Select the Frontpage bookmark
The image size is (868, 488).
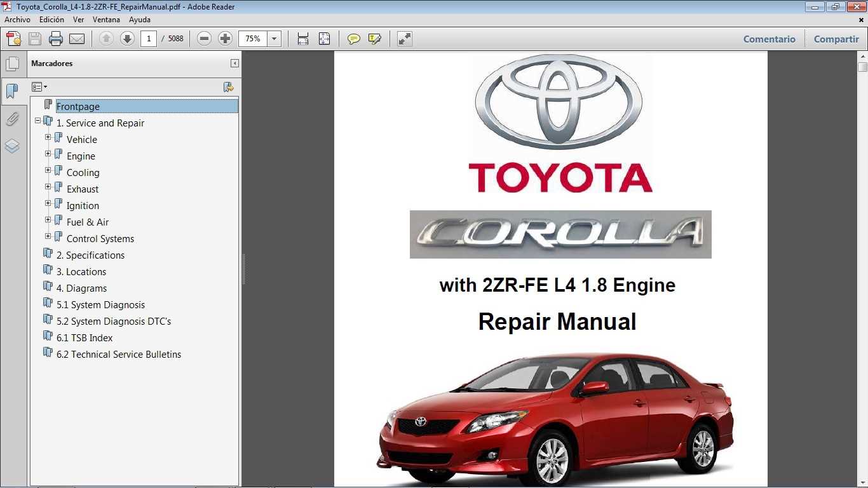[x=78, y=107]
